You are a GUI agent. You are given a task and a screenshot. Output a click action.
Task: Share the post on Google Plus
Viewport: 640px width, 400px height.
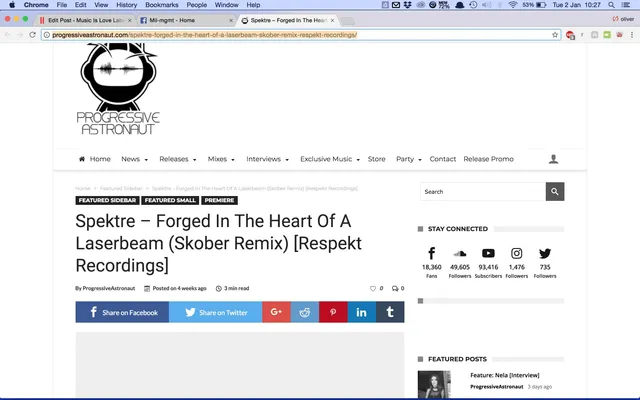276,312
